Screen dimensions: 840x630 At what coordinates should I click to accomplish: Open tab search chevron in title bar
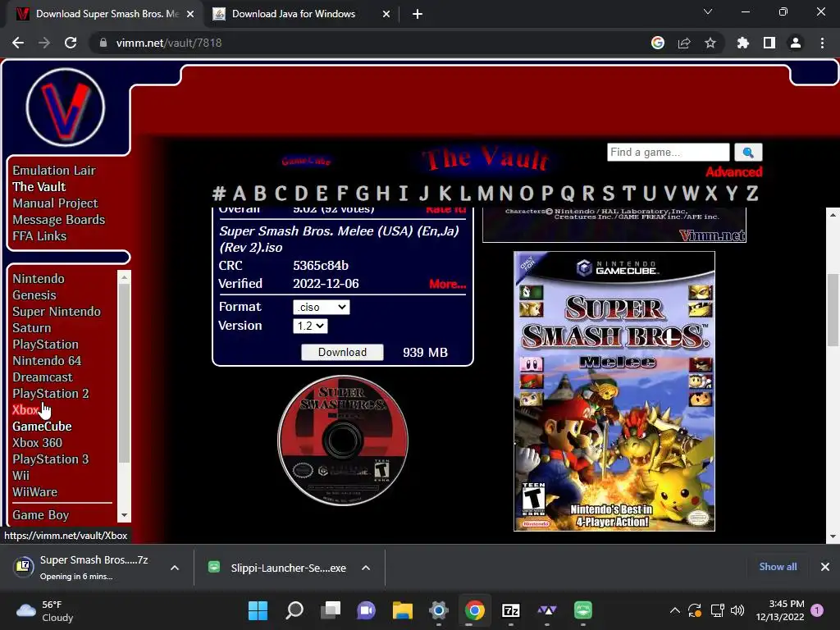pyautogui.click(x=708, y=11)
